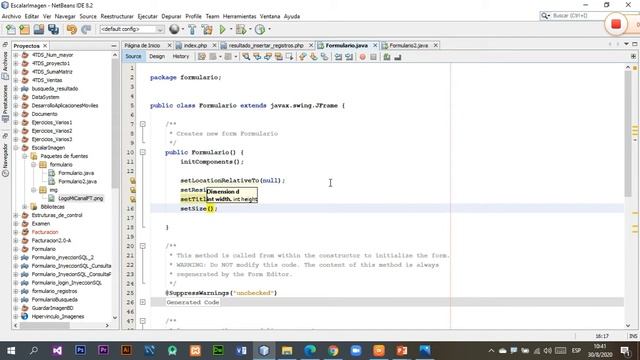
Task: Click the Start Macro Recording red circle icon
Action: [x=362, y=57]
